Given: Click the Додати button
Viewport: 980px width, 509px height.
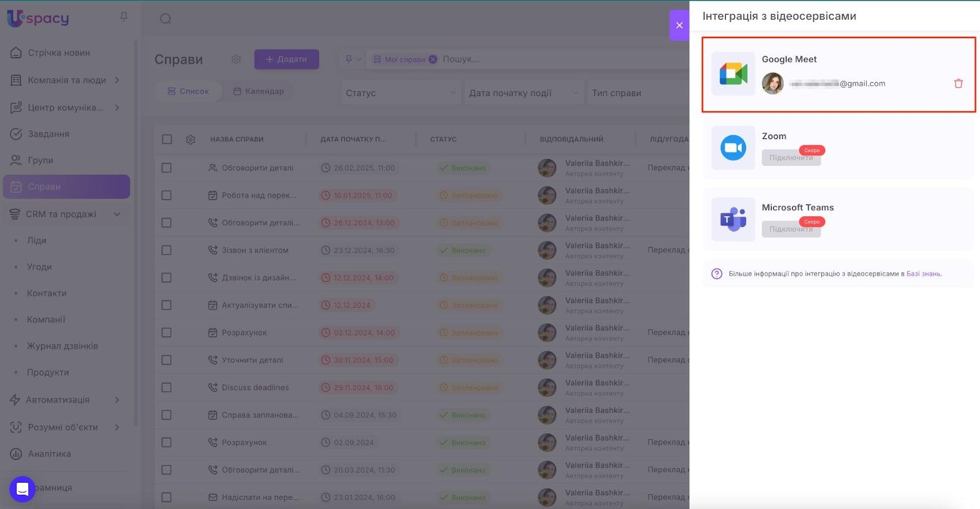Looking at the screenshot, I should (287, 59).
